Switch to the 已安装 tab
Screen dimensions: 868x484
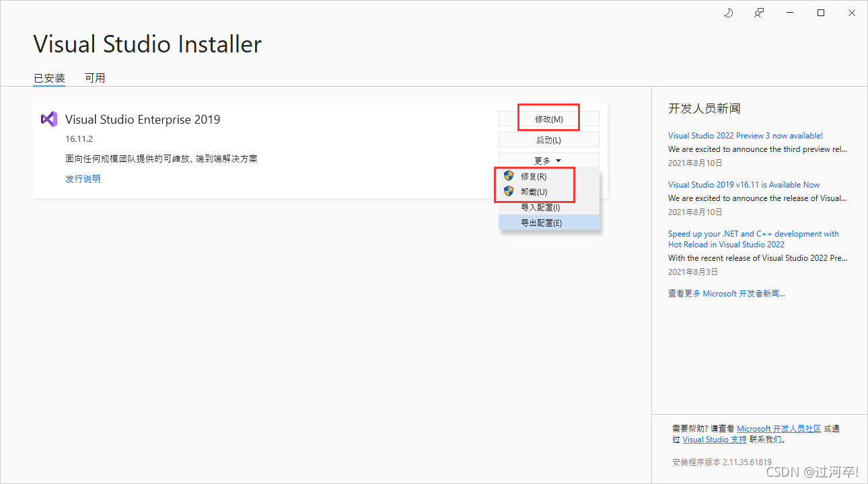tap(49, 78)
